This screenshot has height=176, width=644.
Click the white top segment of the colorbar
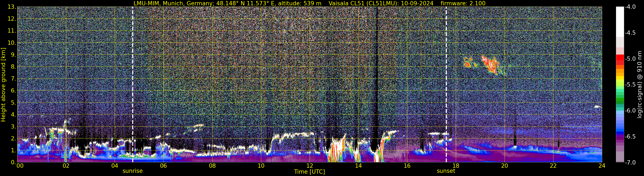point(620,22)
